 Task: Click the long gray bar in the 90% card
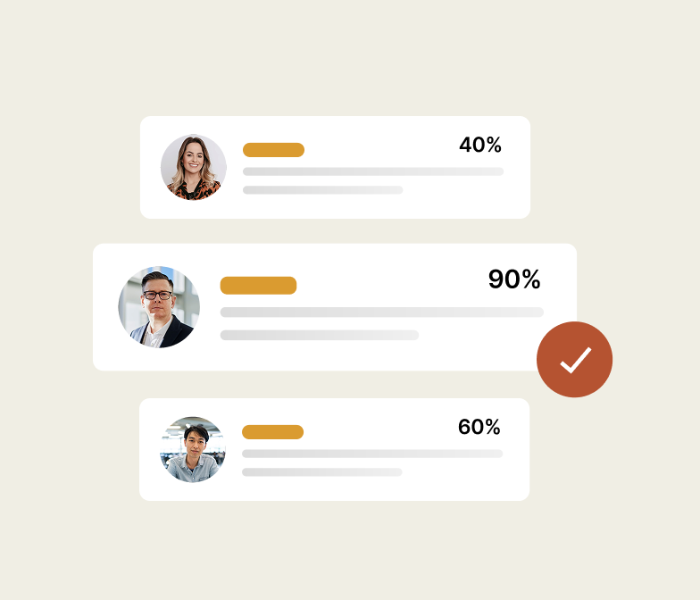381,312
